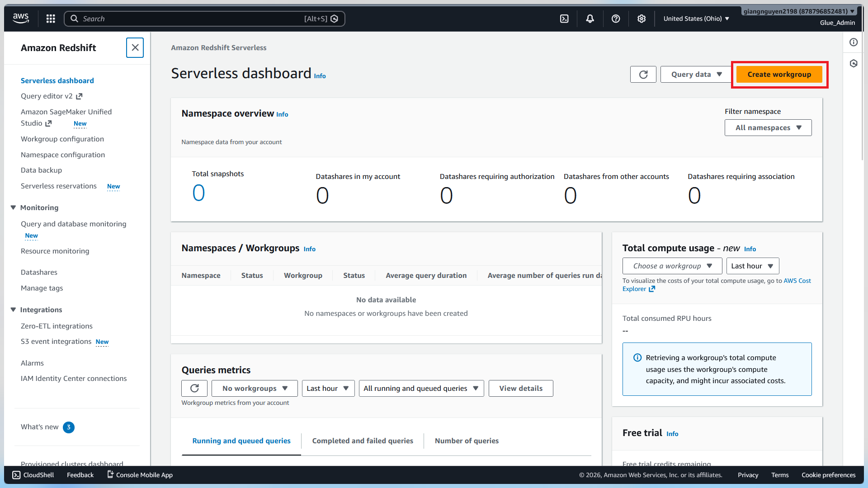The image size is (868, 488).
Task: Click the Create workgroup button
Action: point(779,74)
